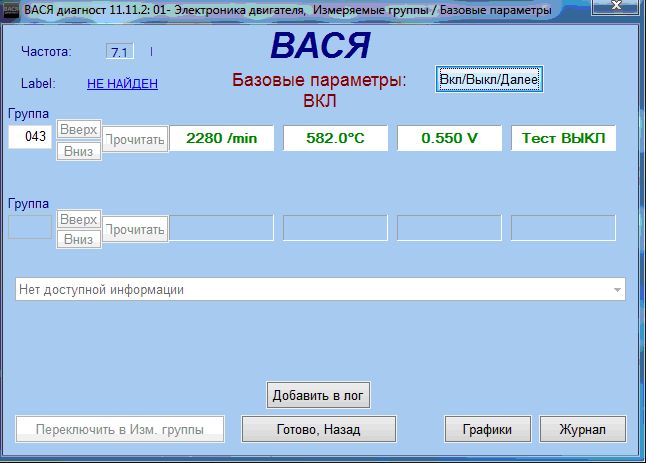Click the last empty value box, second group
This screenshot has height=463, width=646.
click(x=564, y=227)
